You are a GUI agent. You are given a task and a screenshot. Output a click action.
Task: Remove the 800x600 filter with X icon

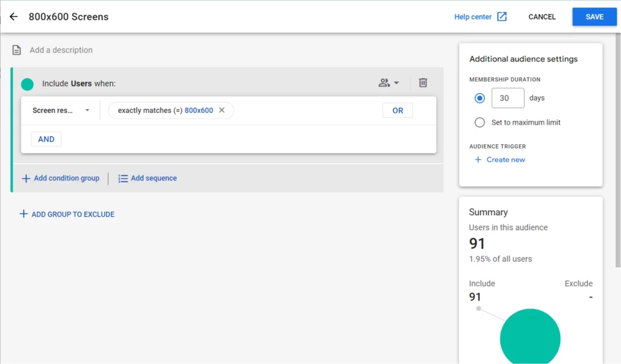tap(221, 110)
